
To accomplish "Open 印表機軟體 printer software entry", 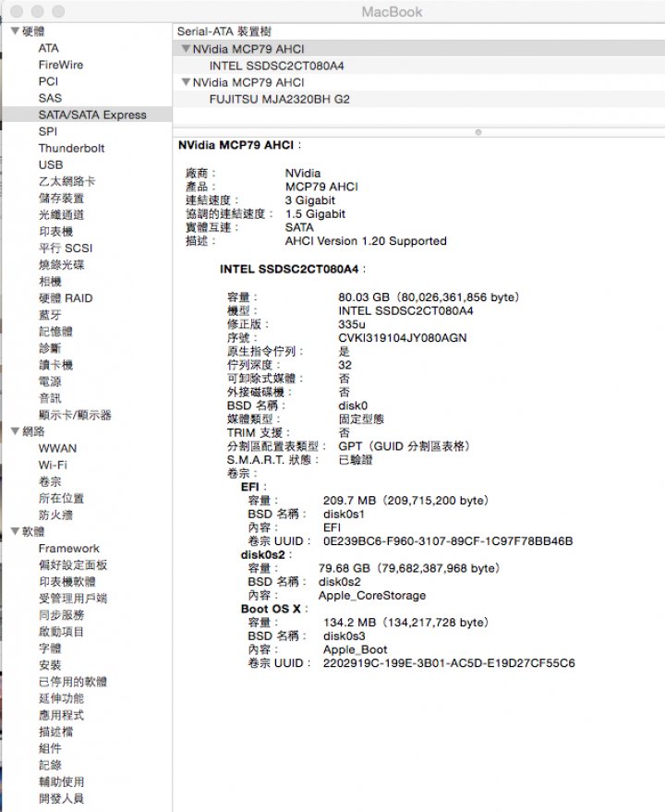I will pyautogui.click(x=66, y=581).
